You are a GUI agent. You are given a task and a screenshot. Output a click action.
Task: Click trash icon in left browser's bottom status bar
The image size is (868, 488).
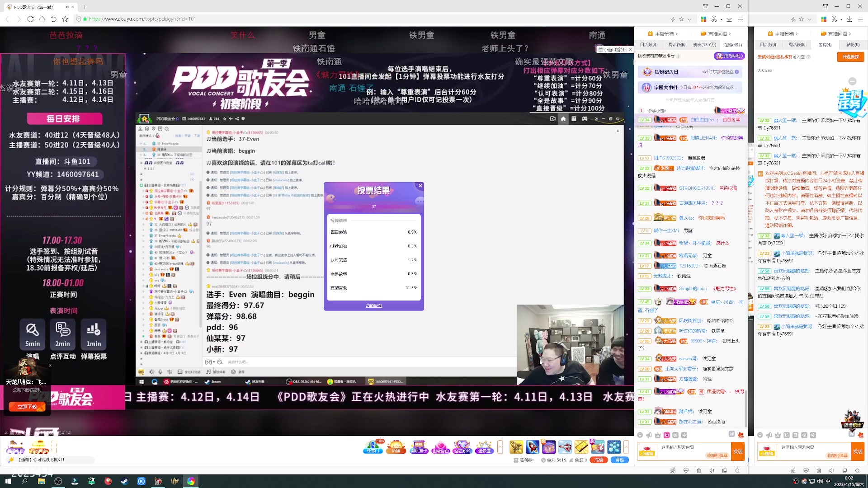(699, 470)
